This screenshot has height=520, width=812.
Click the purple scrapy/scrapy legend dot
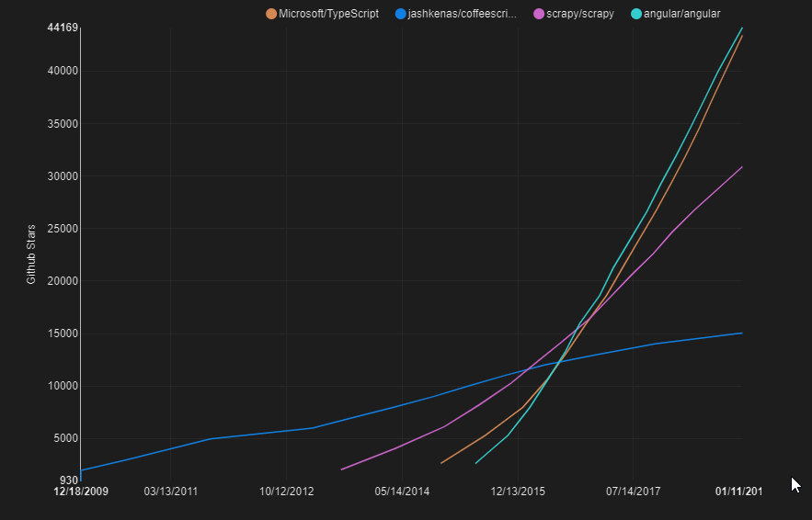tap(539, 14)
